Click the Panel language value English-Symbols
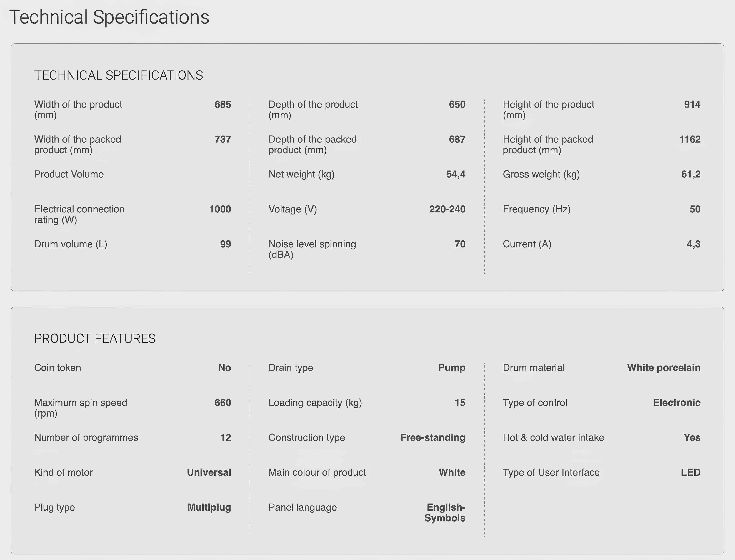This screenshot has height=560, width=735. 445,513
